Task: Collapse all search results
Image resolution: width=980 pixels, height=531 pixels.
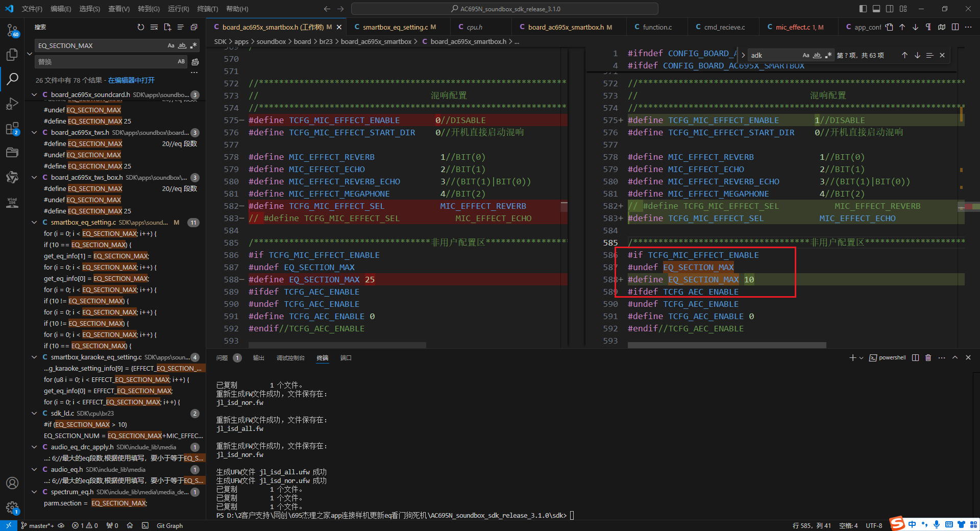Action: [x=194, y=27]
